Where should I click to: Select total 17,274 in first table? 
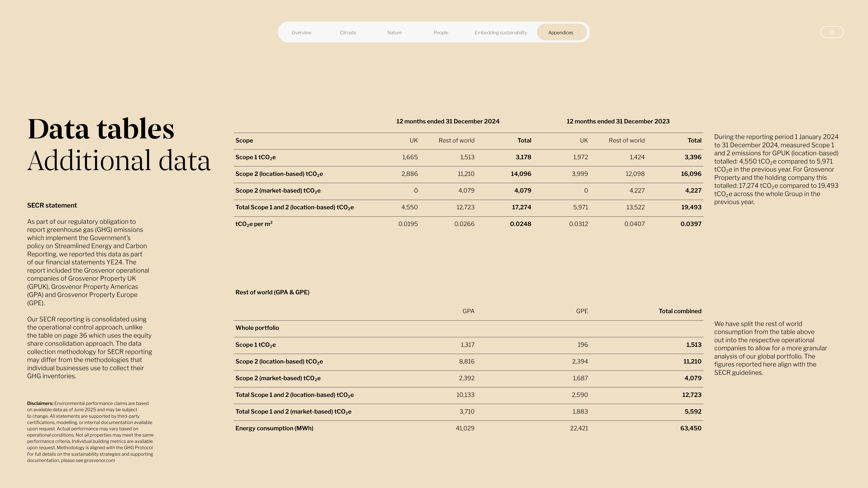click(522, 207)
